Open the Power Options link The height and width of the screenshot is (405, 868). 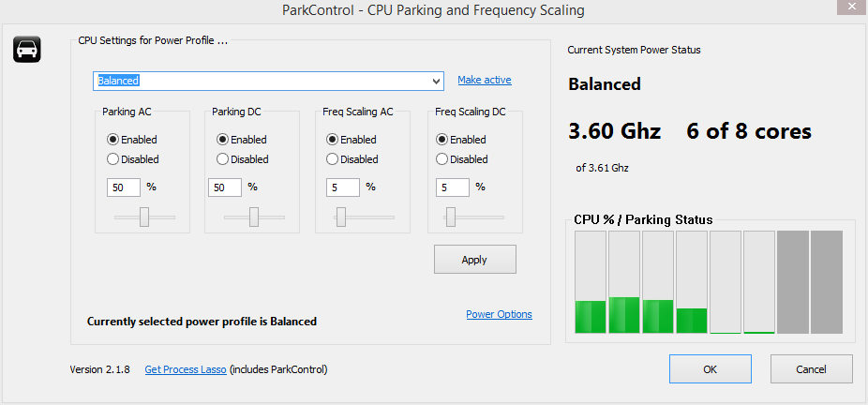pyautogui.click(x=499, y=314)
